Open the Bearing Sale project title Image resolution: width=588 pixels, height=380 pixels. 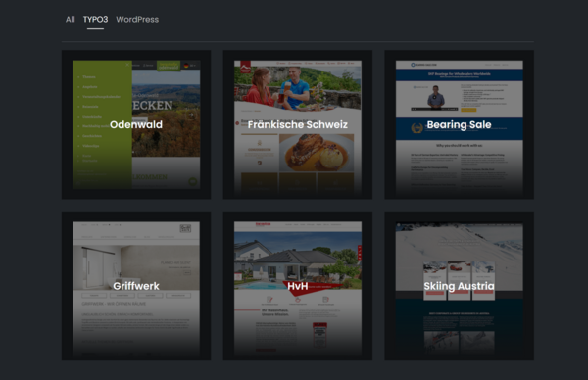click(x=459, y=124)
